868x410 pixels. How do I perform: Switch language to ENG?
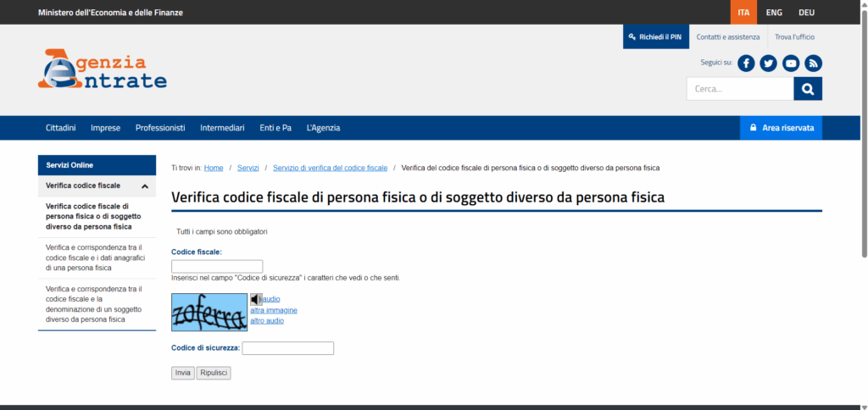click(x=773, y=13)
